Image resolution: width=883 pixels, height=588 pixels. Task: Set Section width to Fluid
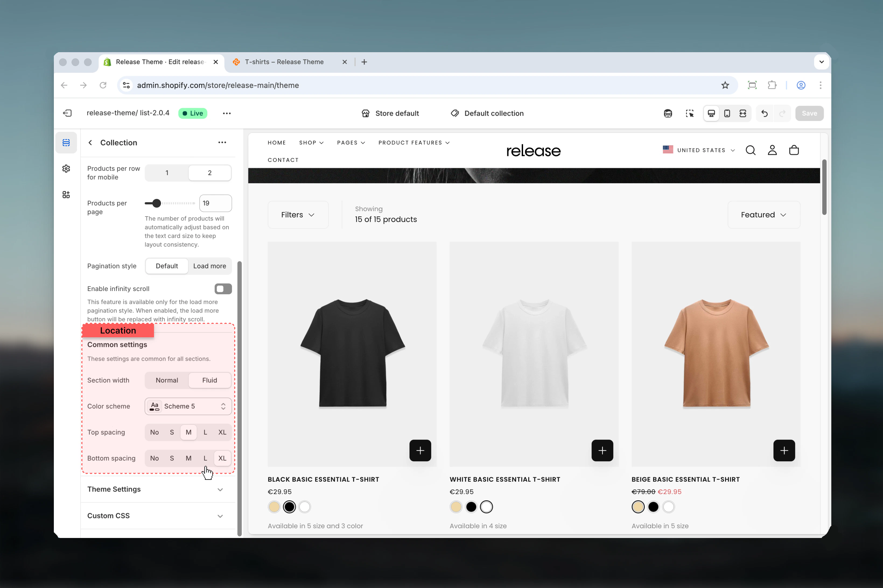(x=210, y=380)
